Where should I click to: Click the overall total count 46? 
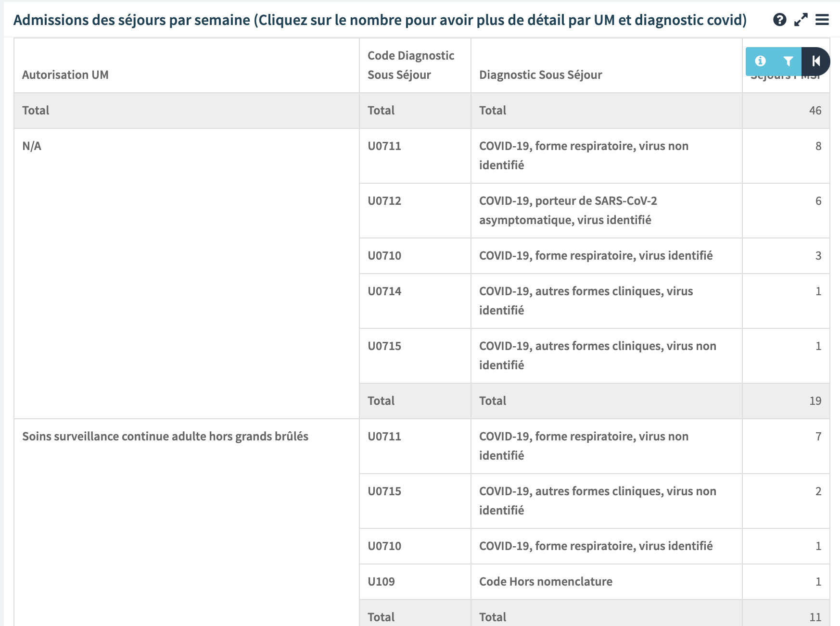pyautogui.click(x=815, y=111)
